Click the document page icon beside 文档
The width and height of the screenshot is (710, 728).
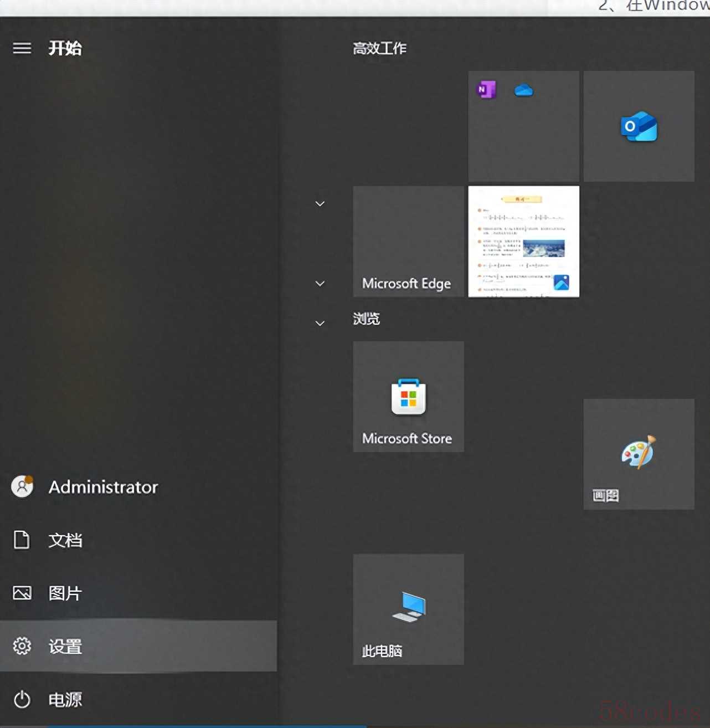click(22, 540)
